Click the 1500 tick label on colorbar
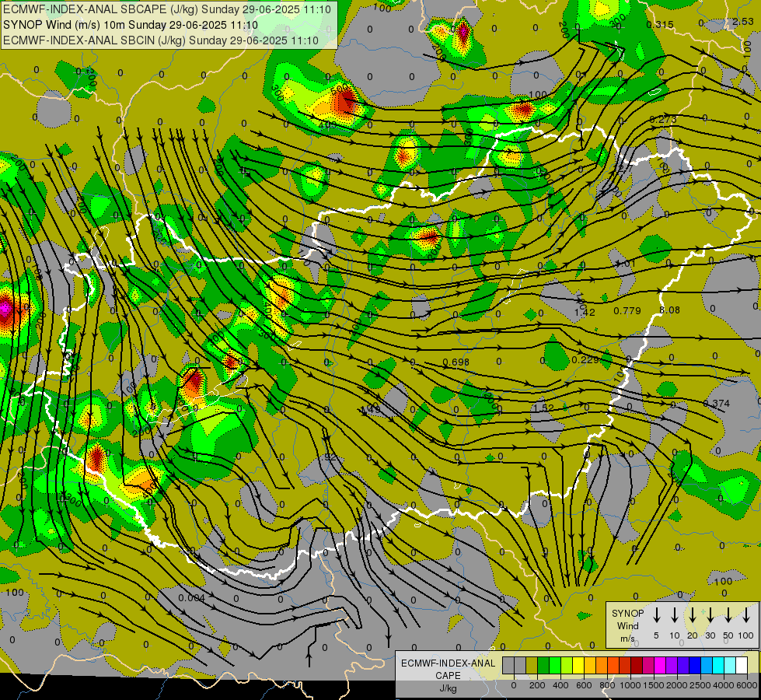 pyautogui.click(x=654, y=685)
